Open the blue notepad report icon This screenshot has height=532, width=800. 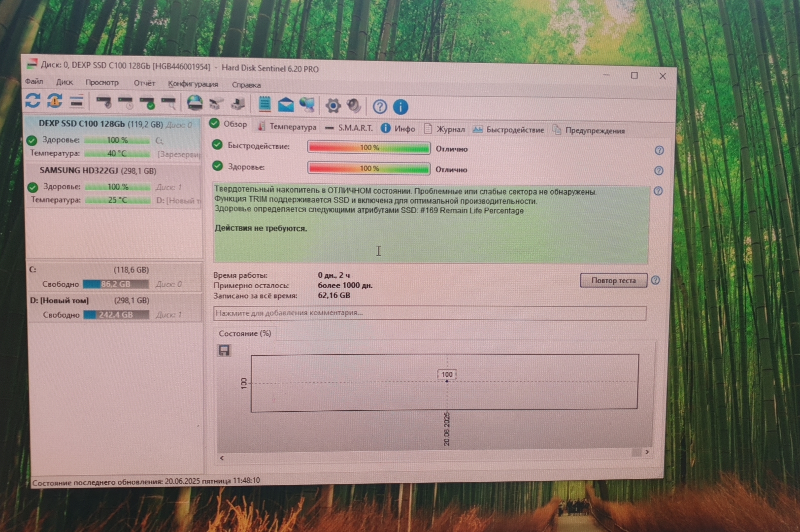click(x=265, y=104)
